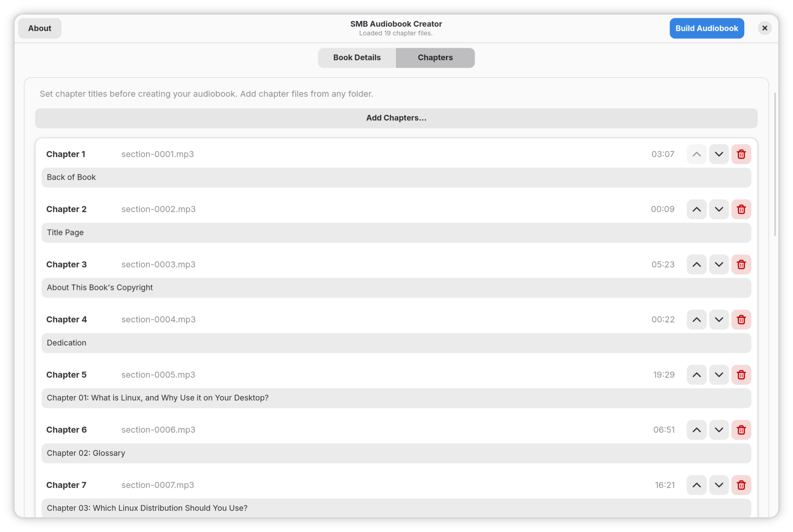
Task: Move Chapter 2 up with the arrow
Action: (x=697, y=209)
